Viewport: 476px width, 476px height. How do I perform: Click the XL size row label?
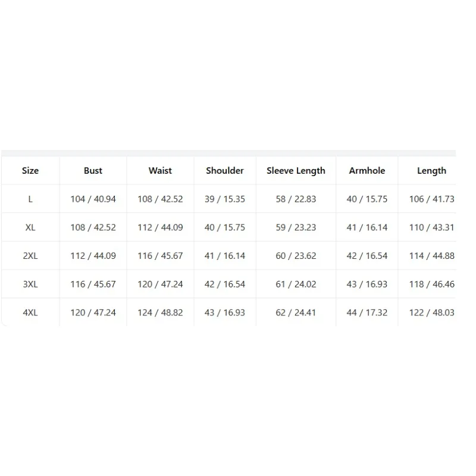point(30,227)
